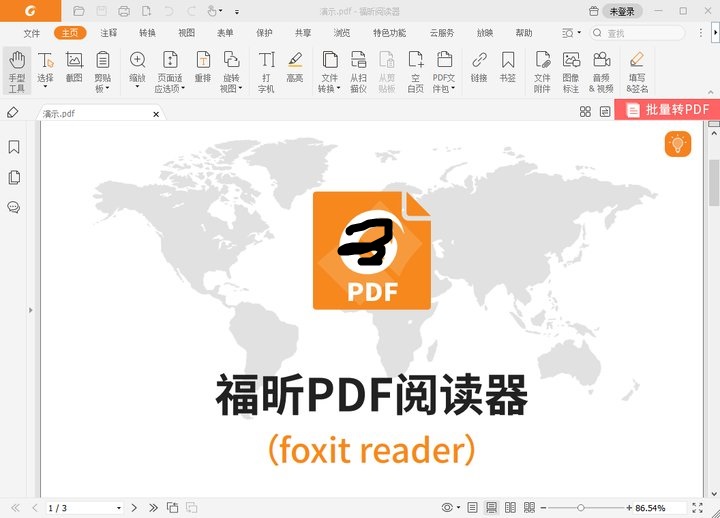Switch to the Share (共享) tab
The image size is (720, 518).
click(303, 33)
